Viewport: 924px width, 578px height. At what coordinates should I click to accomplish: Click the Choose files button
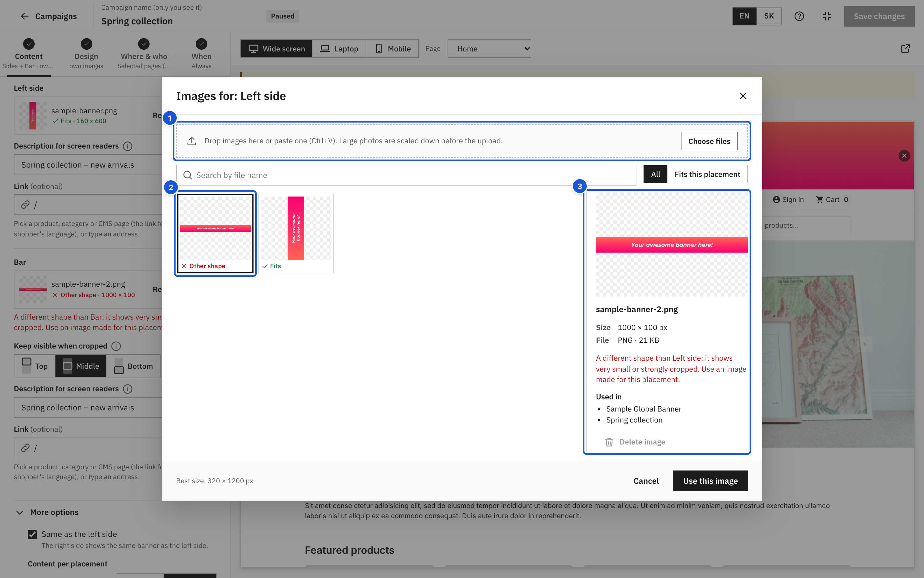tap(709, 141)
